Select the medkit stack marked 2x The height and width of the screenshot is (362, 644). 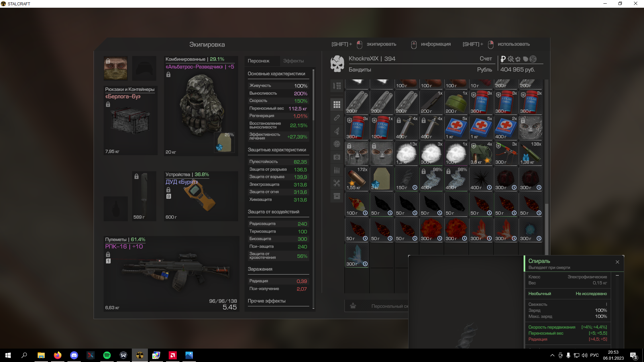point(505,128)
